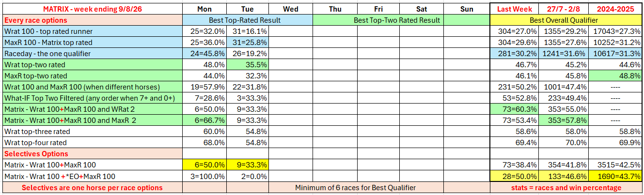The image size is (644, 195).
Task: Select the Best Overall Qualifier cell
Action: pyautogui.click(x=566, y=20)
